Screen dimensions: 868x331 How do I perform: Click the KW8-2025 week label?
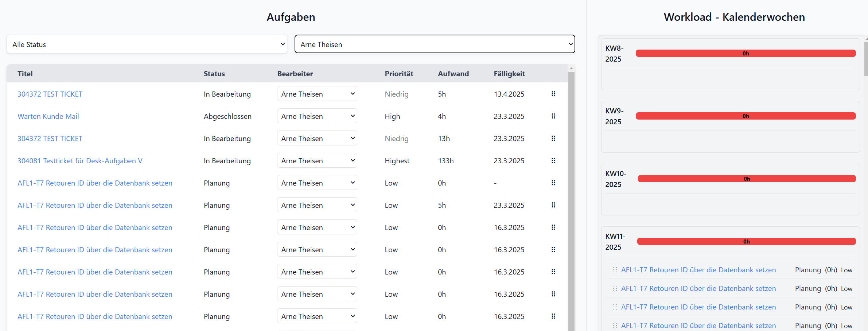pos(614,54)
